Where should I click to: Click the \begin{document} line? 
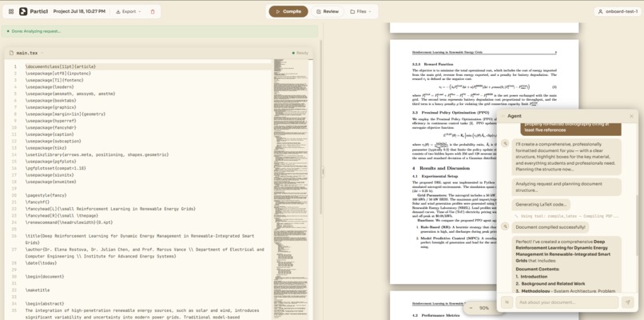(45, 277)
